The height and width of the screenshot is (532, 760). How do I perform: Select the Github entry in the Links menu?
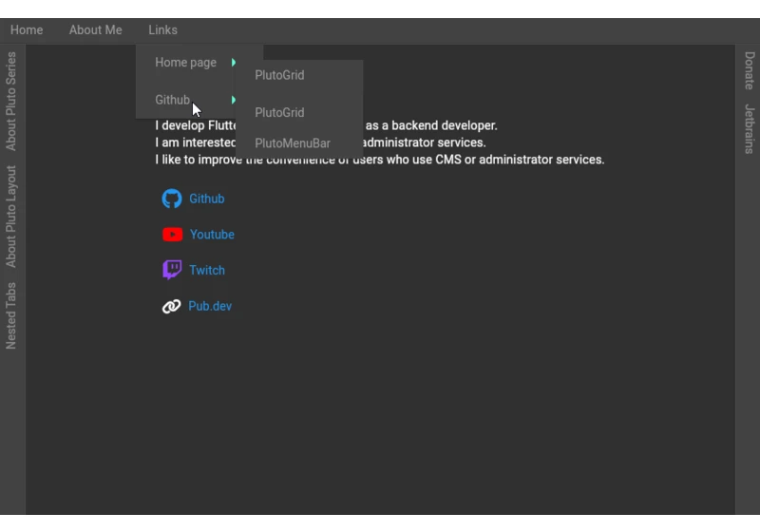pos(173,100)
